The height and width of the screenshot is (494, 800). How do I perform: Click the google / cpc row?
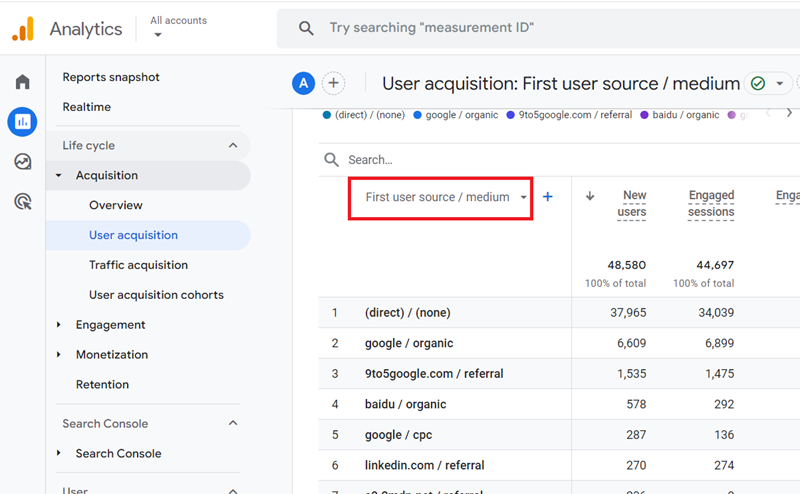(x=559, y=435)
